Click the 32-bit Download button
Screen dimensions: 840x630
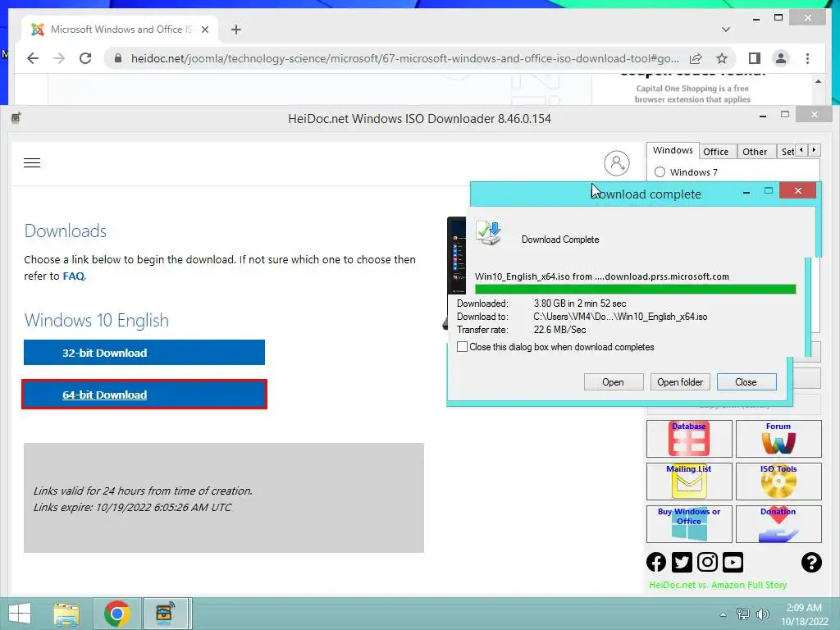coord(144,353)
